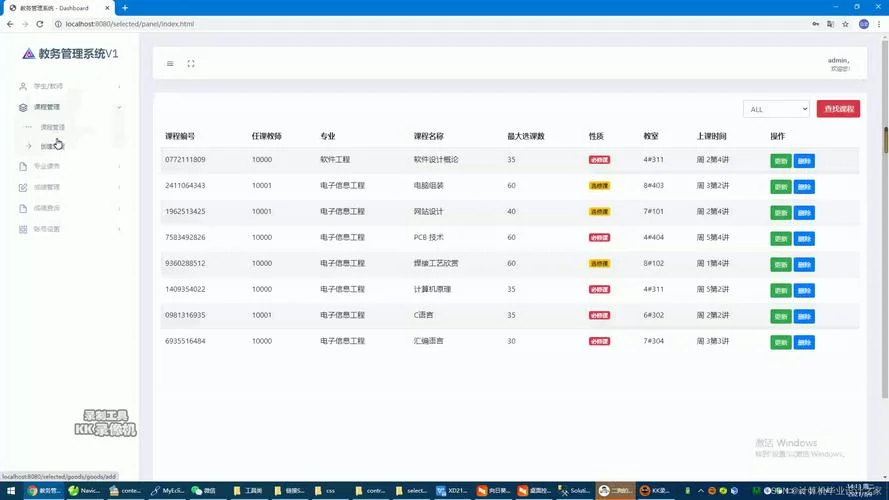Image resolution: width=889 pixels, height=500 pixels.
Task: Click course name 网站设计
Action: [x=429, y=211]
